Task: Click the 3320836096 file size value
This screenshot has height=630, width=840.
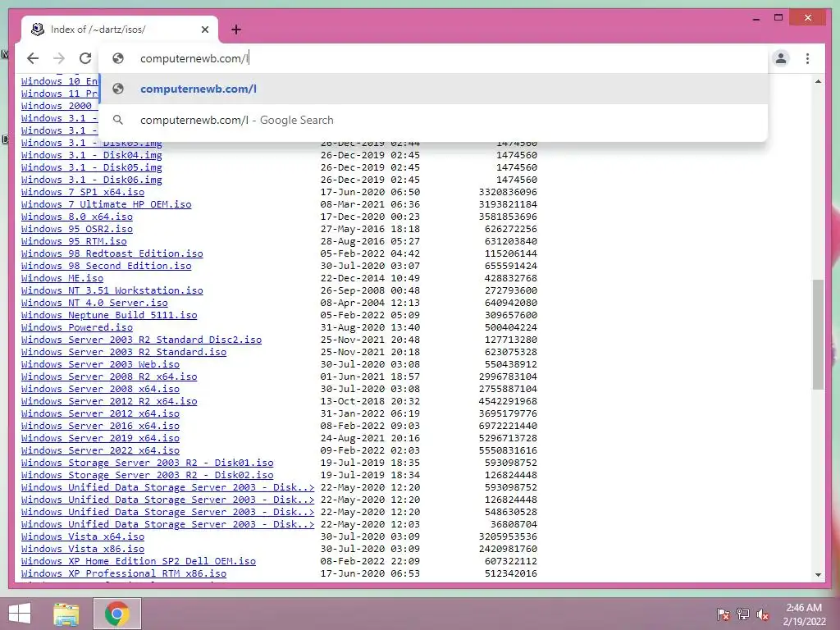Action: (508, 192)
